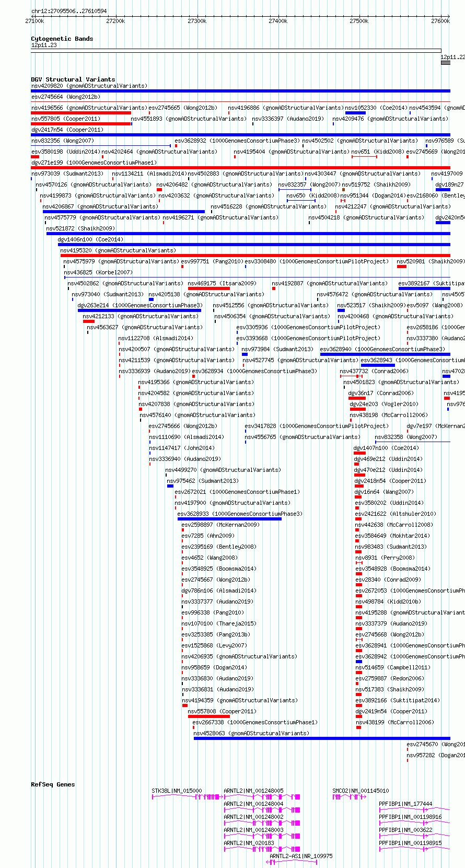
Task: Click esv2598897 (McKernan2009) label
Action: click(x=220, y=525)
